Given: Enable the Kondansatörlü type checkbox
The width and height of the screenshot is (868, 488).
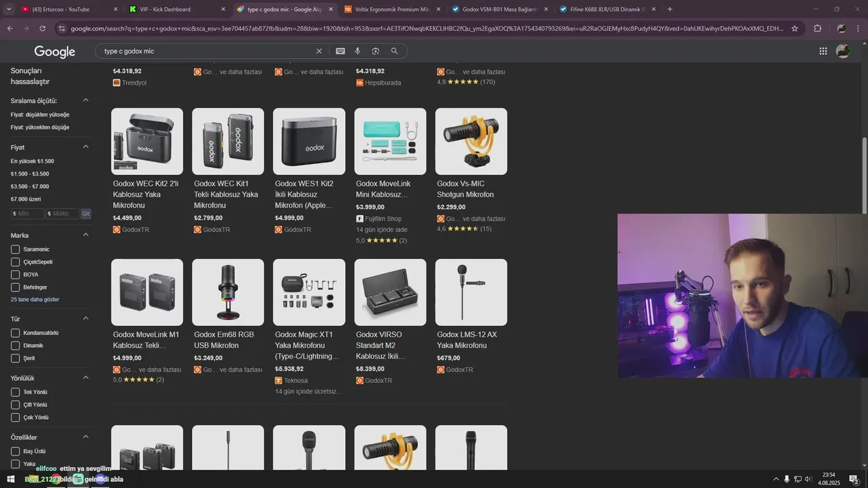Looking at the screenshot, I should pyautogui.click(x=15, y=333).
